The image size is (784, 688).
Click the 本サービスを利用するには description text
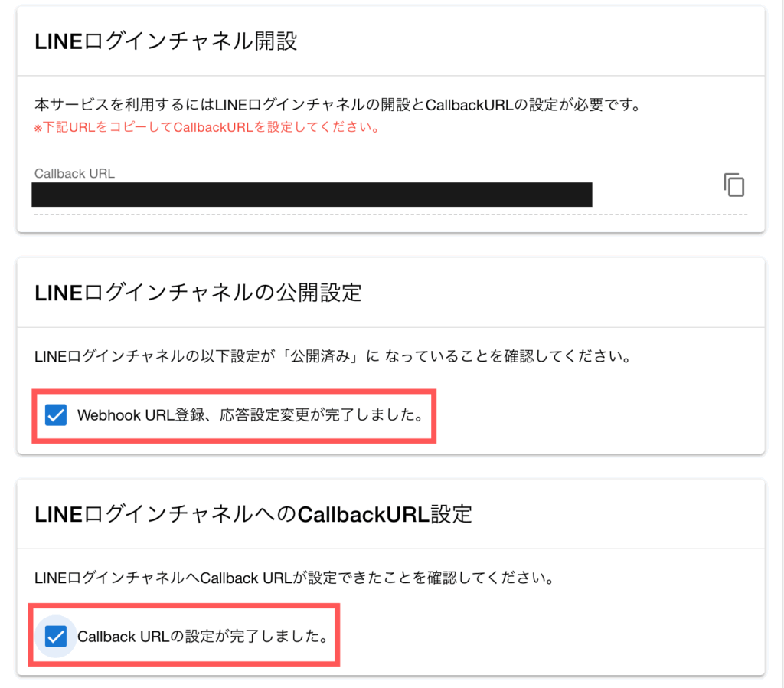337,104
